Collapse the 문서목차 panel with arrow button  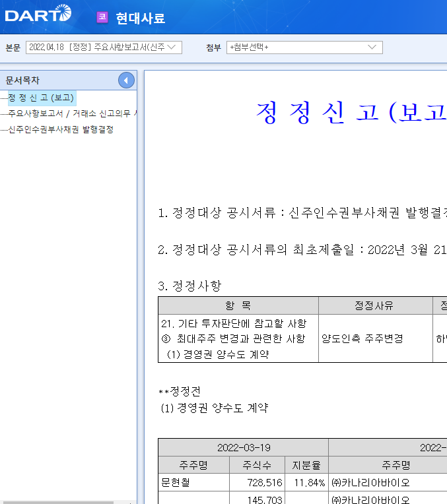[126, 80]
